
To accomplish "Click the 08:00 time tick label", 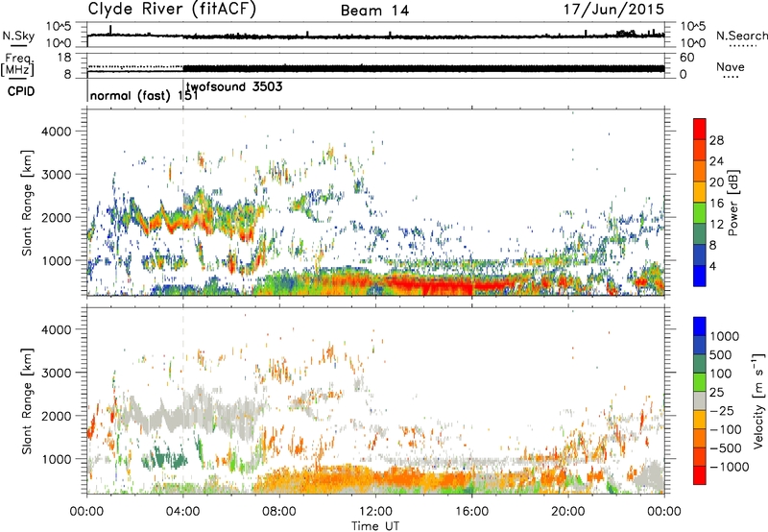I will point(279,512).
